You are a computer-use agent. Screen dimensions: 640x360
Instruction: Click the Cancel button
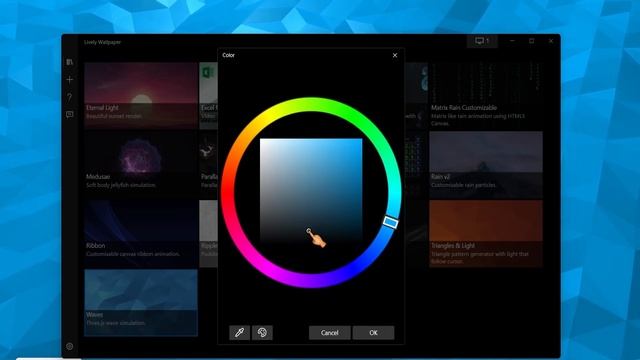tap(329, 333)
